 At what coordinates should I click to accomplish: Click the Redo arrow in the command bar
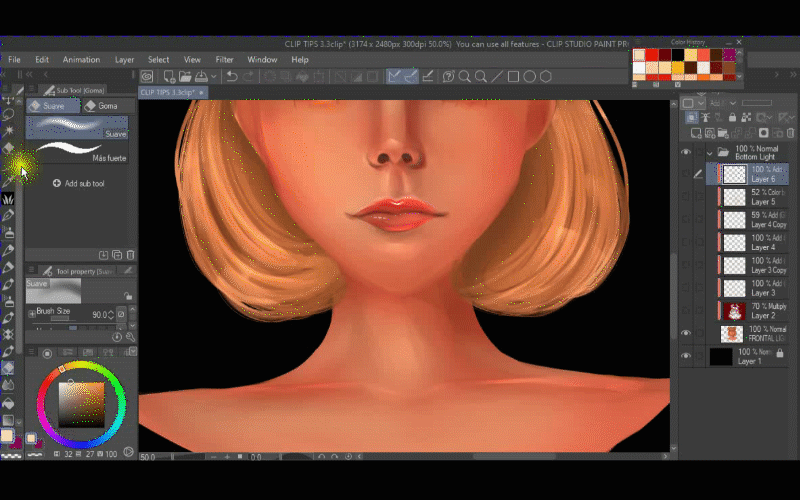coord(247,77)
